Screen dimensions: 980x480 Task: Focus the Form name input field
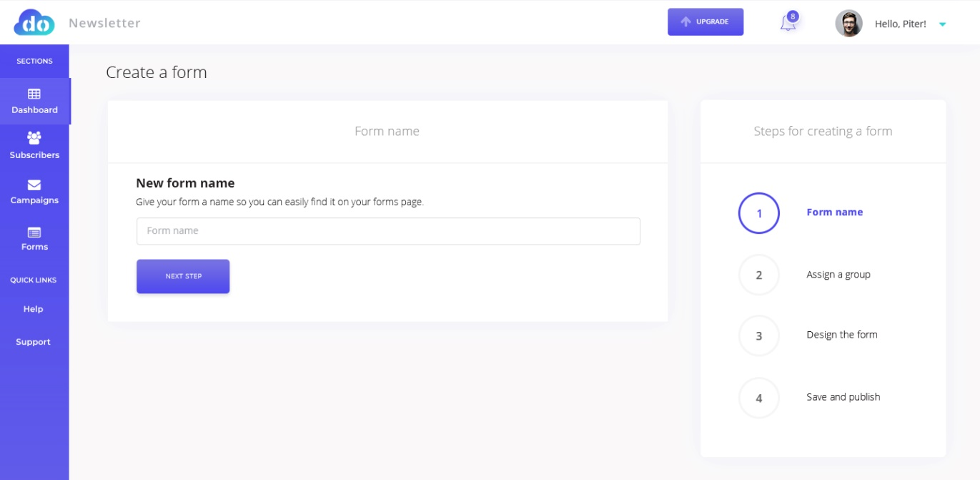coord(388,231)
